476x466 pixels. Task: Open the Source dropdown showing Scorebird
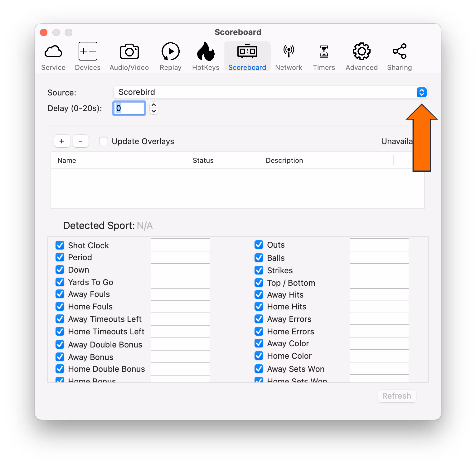(x=270, y=92)
